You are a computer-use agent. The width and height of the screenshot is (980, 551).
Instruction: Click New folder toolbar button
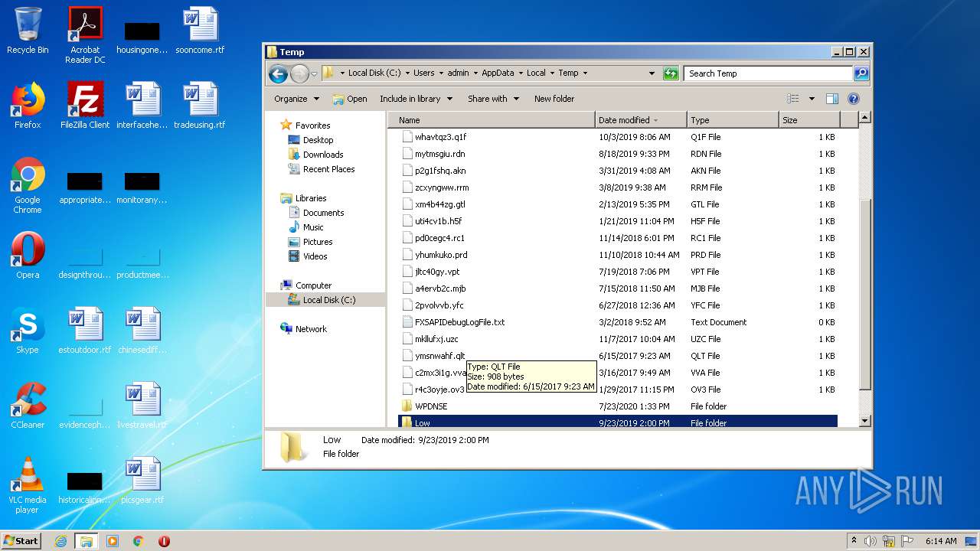[554, 99]
